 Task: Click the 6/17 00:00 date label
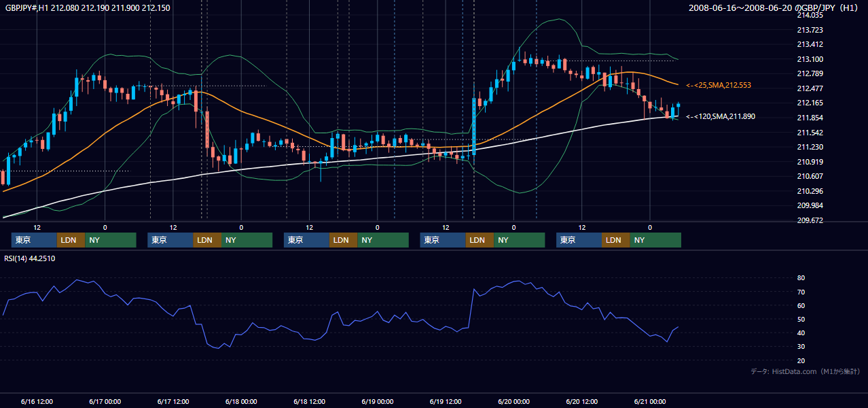tap(105, 402)
